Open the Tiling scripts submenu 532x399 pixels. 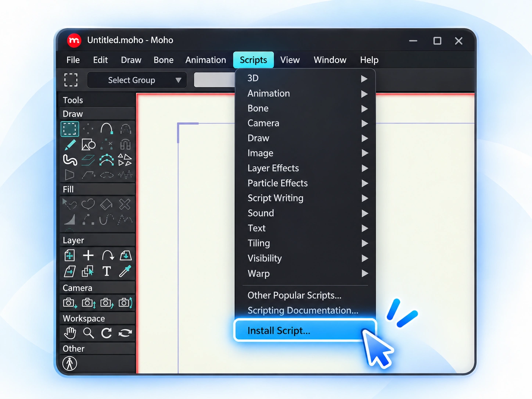pos(305,243)
